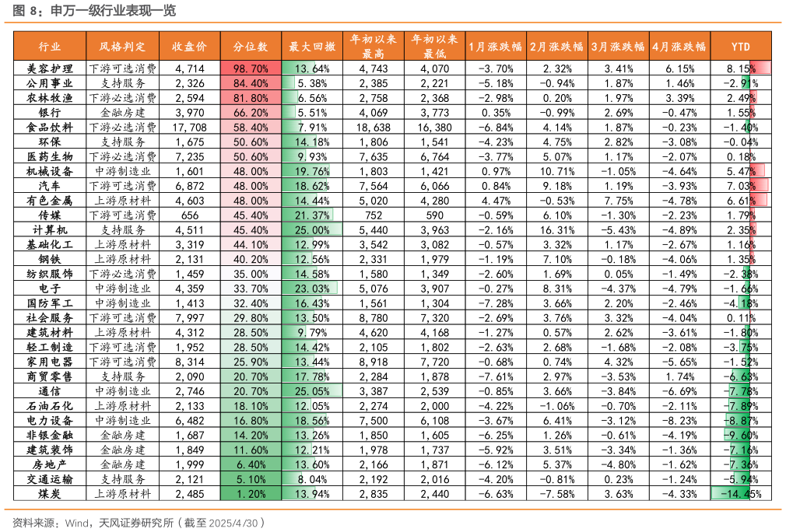Select the 风格判定 column header
This screenshot has width=786, height=532.
pyautogui.click(x=122, y=47)
